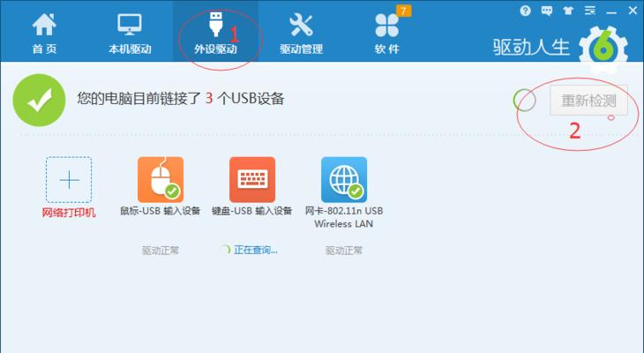644x353 pixels.
Task: Click the orange 7 badge on 软件
Action: [x=403, y=11]
